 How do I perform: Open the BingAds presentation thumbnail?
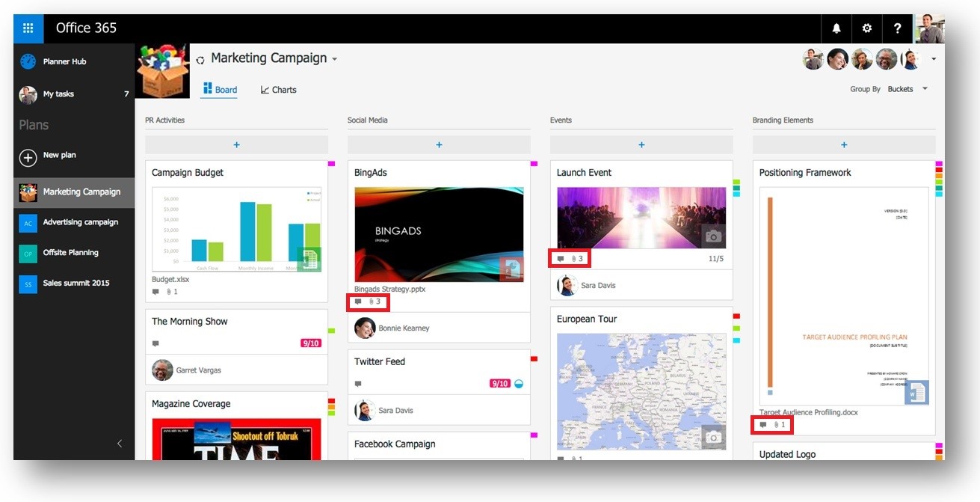(x=439, y=234)
